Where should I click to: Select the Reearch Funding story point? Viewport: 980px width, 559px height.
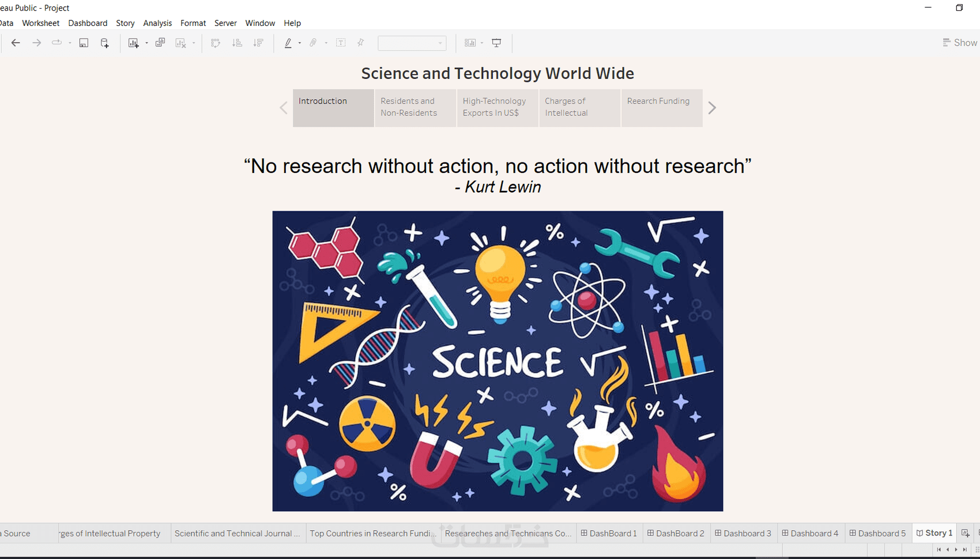coord(662,108)
